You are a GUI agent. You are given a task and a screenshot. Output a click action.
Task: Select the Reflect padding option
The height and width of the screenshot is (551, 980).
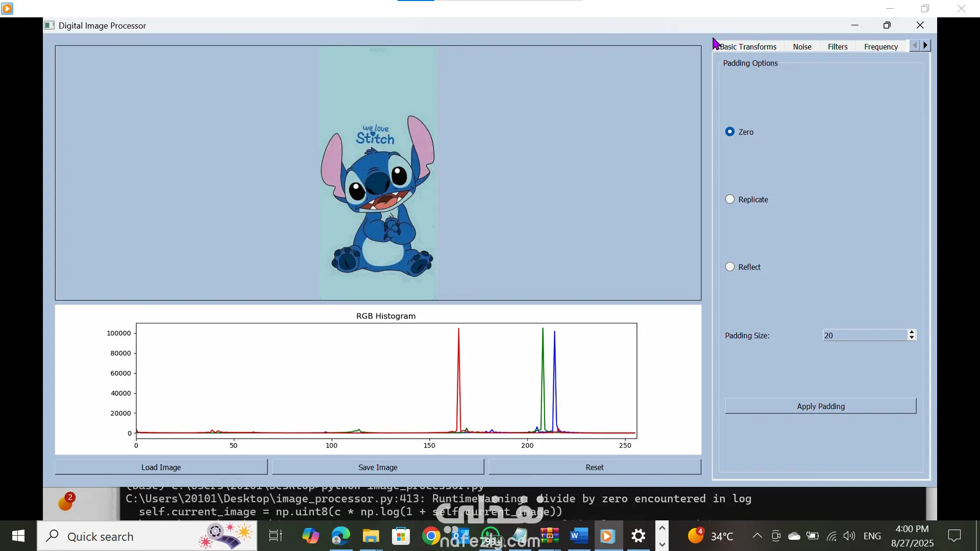tap(730, 267)
